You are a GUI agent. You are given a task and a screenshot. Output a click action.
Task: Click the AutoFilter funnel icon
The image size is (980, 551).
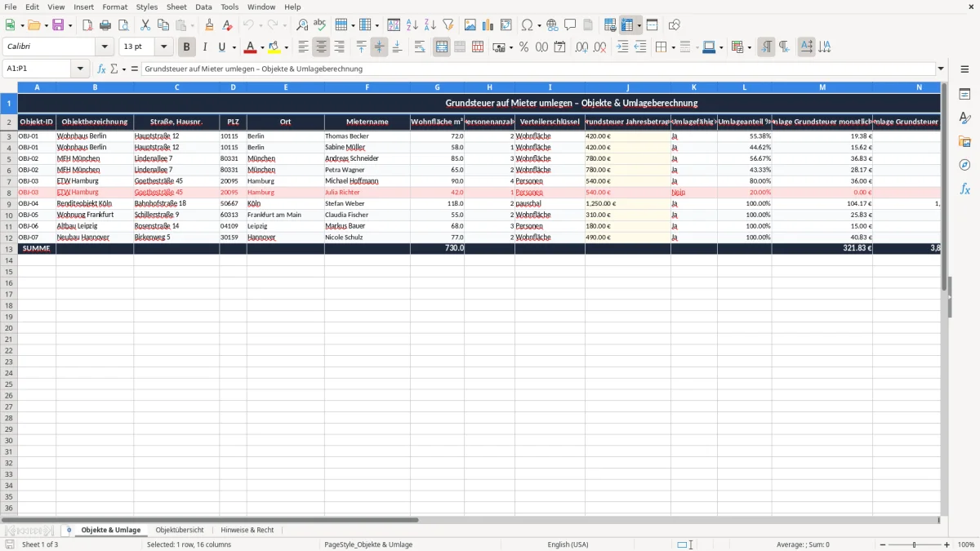tap(448, 25)
